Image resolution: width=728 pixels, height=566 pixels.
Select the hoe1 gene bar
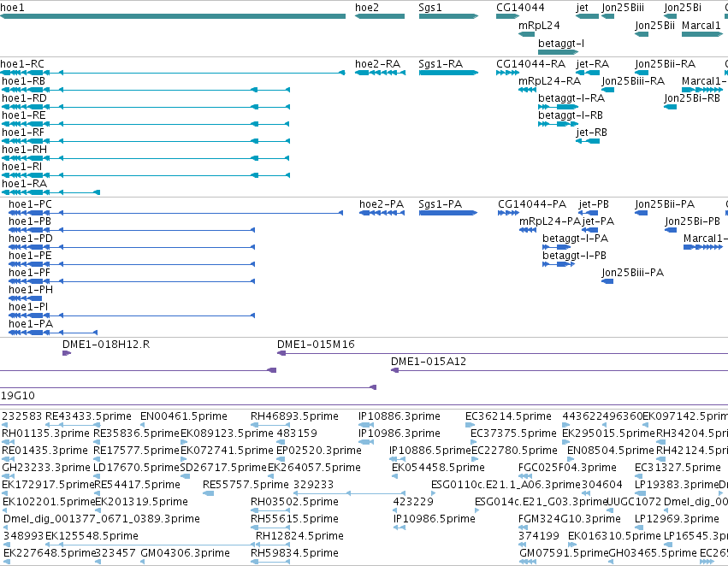(x=173, y=16)
